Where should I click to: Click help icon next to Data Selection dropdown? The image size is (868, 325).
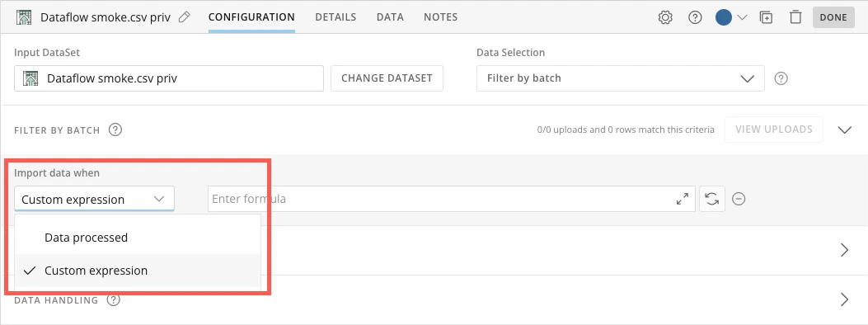(781, 78)
